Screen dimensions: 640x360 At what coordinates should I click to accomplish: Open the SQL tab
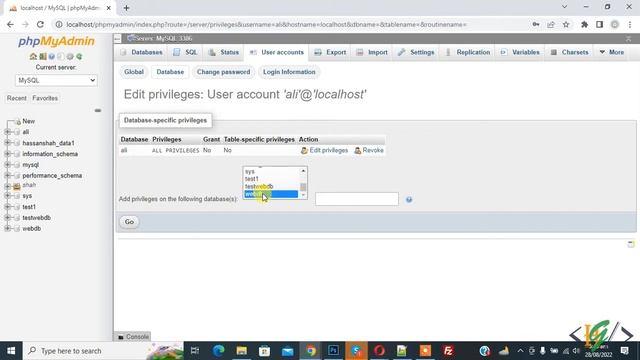[185, 52]
